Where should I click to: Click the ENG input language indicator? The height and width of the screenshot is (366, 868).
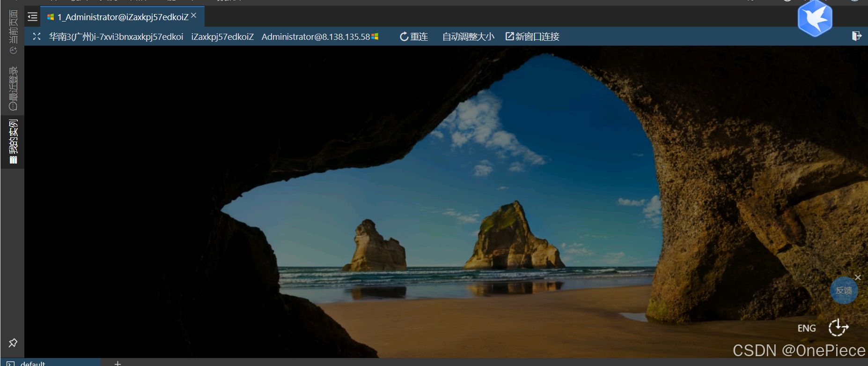pos(807,328)
